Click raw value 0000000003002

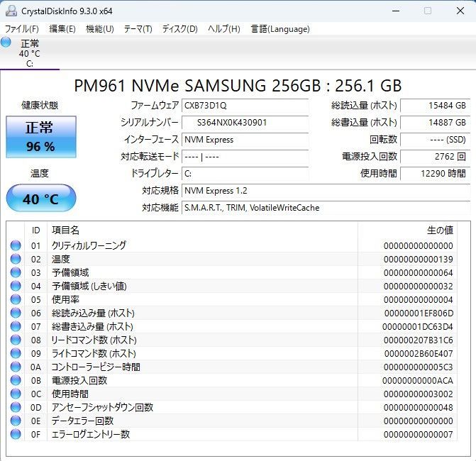(x=419, y=394)
